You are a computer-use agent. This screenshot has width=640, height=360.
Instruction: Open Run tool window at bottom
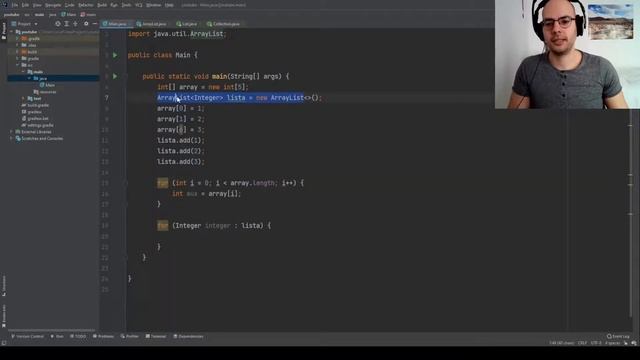pos(57,337)
